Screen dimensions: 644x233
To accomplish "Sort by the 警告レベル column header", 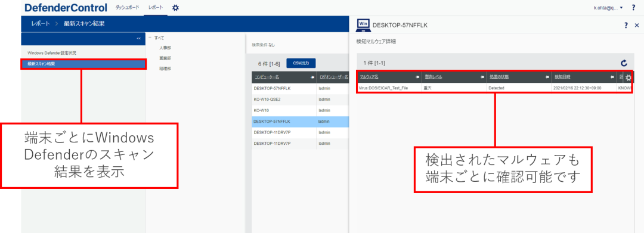I will tap(433, 77).
